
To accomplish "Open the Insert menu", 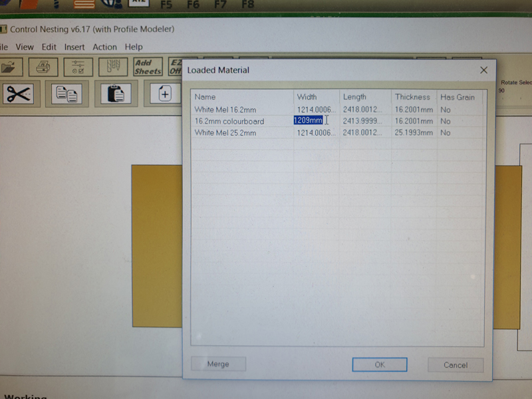I will coord(74,47).
